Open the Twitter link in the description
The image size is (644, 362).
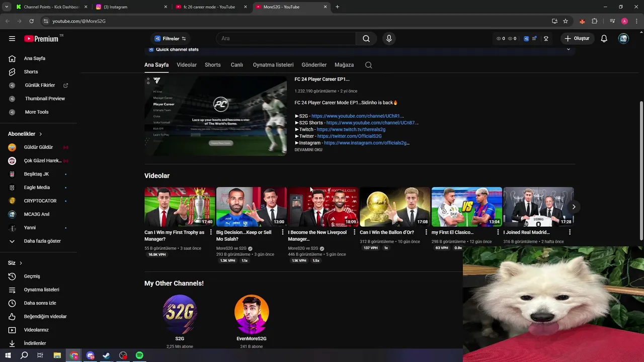pyautogui.click(x=349, y=136)
